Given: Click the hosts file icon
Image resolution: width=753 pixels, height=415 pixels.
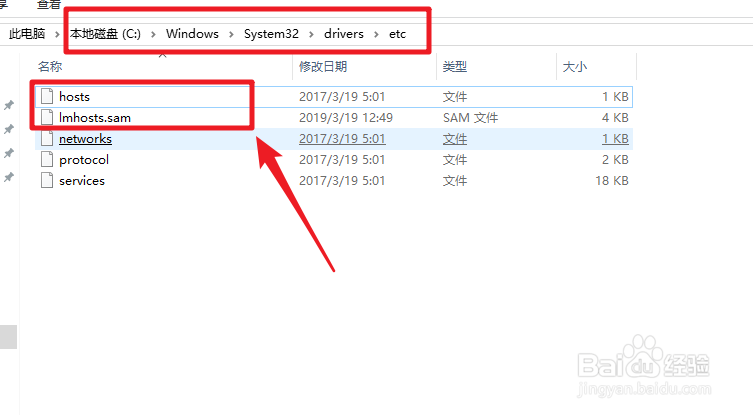Looking at the screenshot, I should click(x=45, y=97).
